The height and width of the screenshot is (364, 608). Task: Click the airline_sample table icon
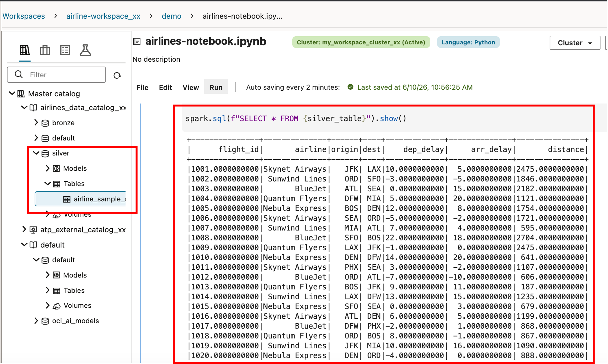pos(67,199)
